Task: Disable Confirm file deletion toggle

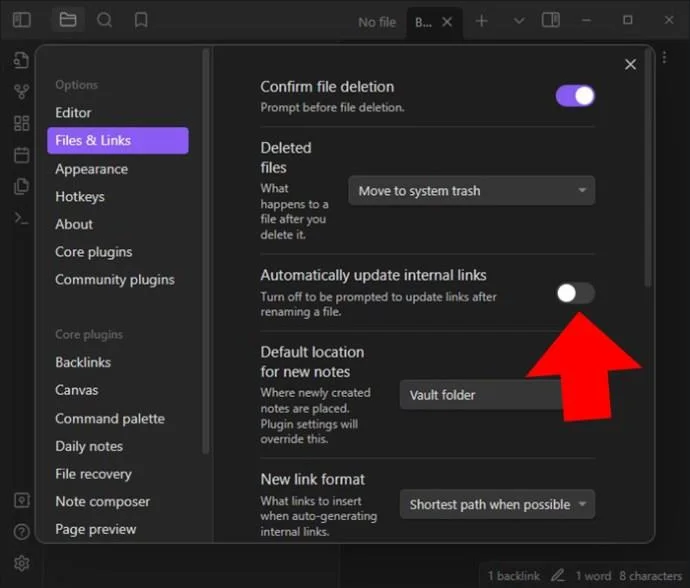Action: (x=575, y=96)
